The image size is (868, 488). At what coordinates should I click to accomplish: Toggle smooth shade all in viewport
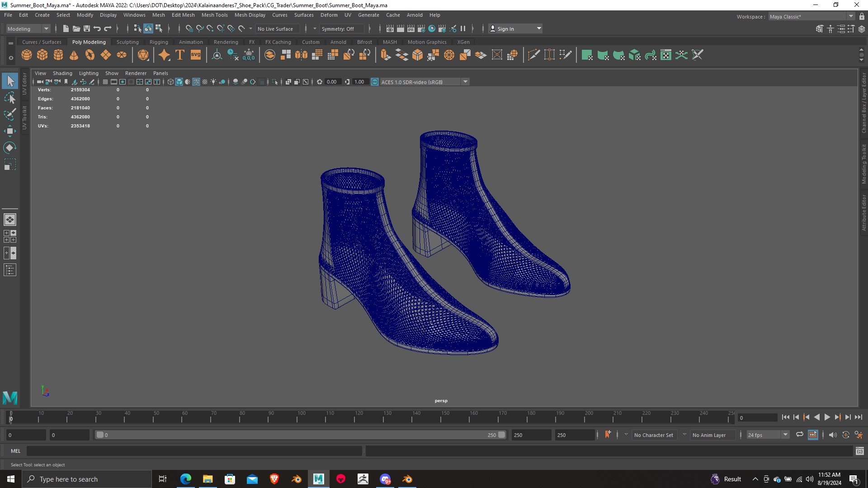click(x=179, y=82)
